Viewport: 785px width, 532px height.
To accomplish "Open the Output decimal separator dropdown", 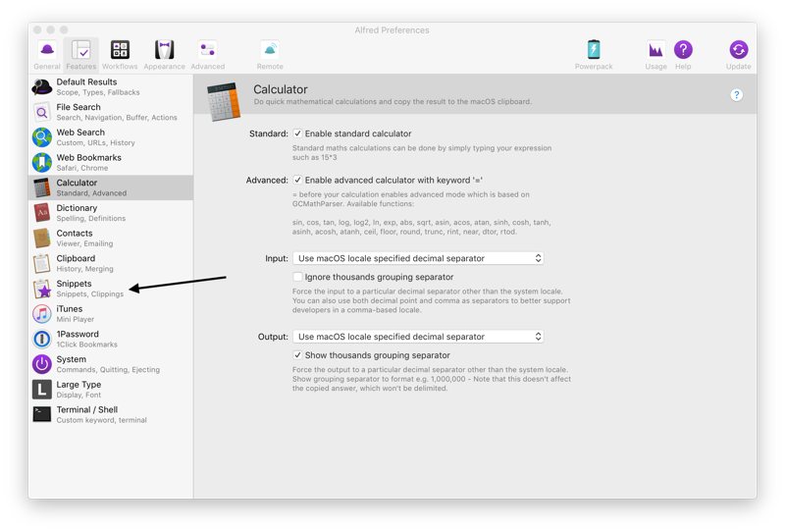I will [418, 336].
